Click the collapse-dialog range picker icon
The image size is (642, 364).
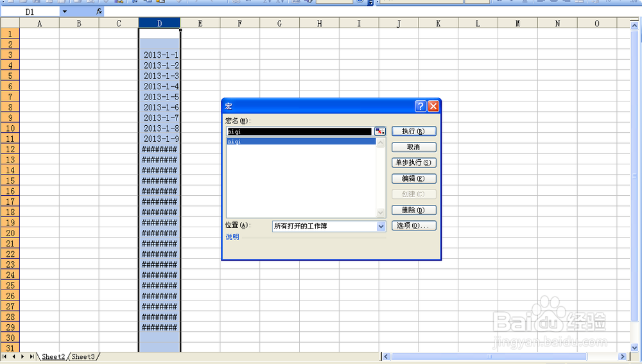point(380,132)
